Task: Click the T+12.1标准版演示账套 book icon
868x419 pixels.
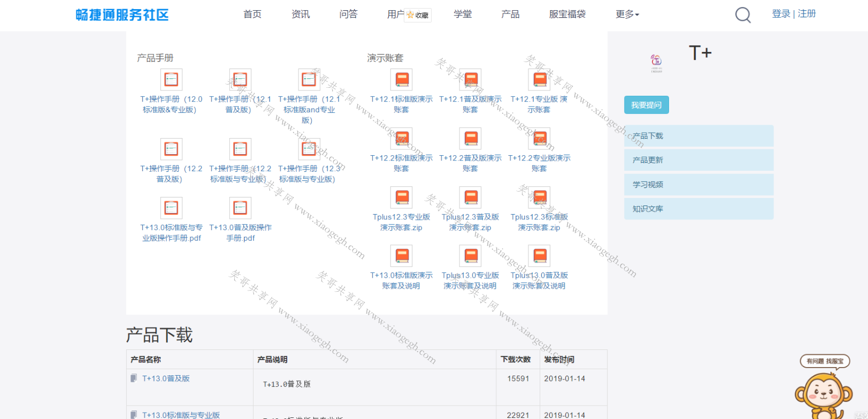Action: [x=401, y=80]
